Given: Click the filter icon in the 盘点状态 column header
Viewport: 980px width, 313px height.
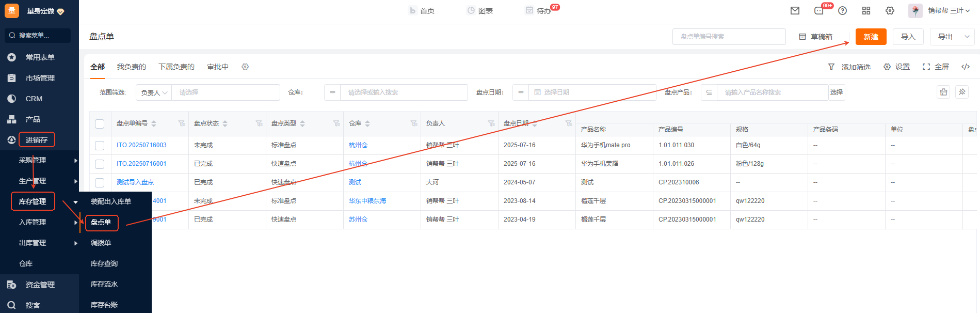Looking at the screenshot, I should coord(259,123).
